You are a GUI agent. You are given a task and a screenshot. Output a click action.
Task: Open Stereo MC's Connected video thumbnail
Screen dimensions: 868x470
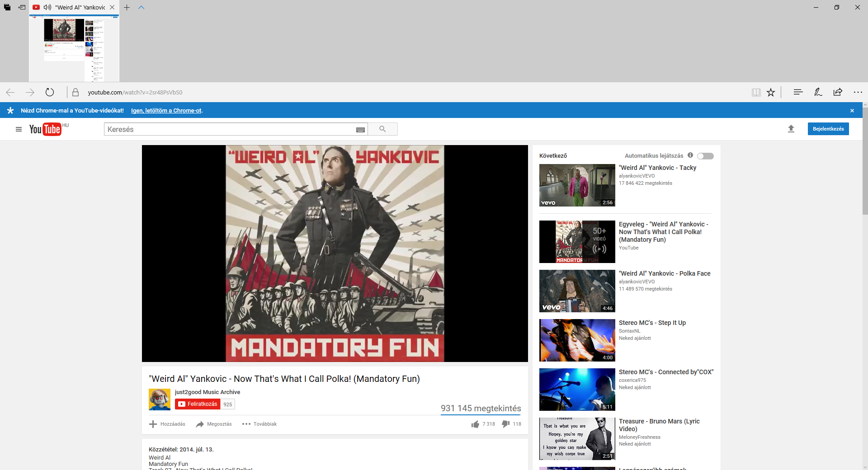click(x=577, y=390)
